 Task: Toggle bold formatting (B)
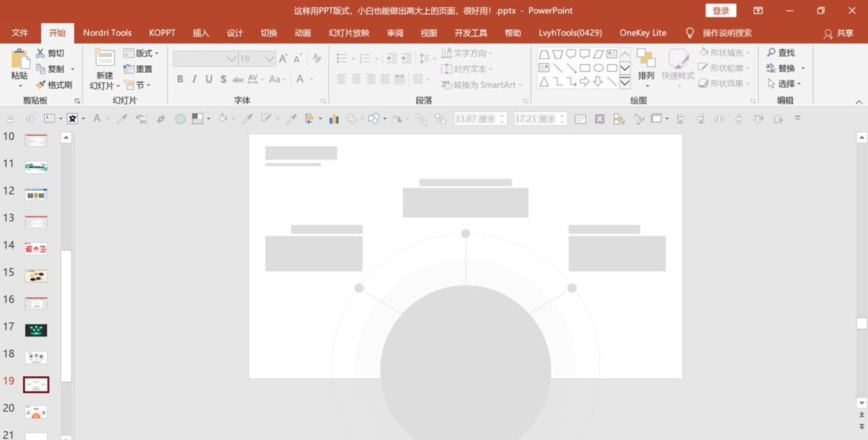click(x=180, y=79)
